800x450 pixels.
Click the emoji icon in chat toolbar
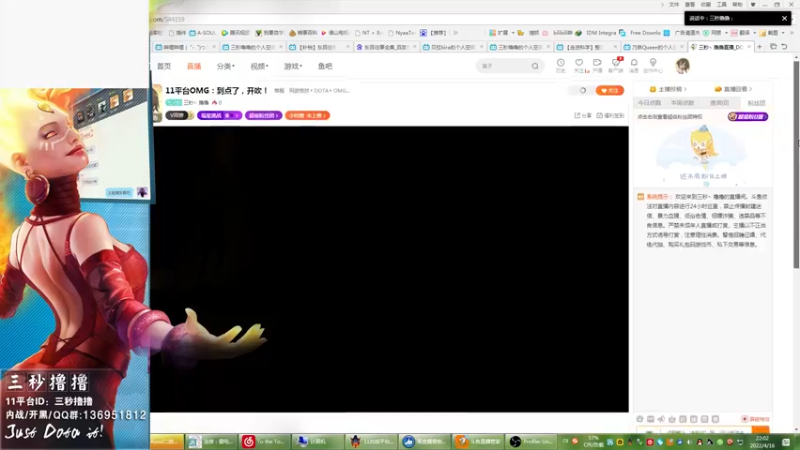[x=640, y=419]
